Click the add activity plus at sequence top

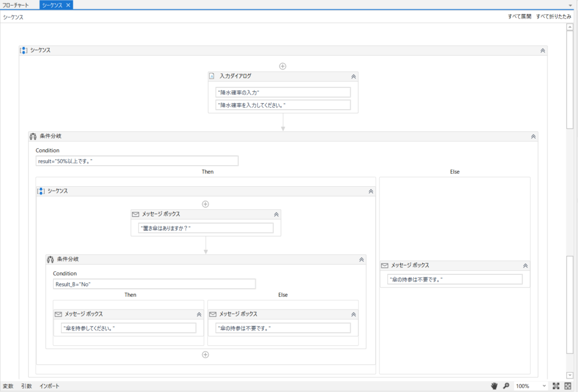click(283, 66)
